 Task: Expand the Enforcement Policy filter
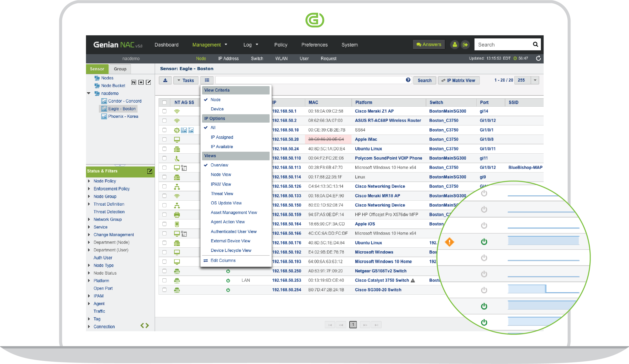pyautogui.click(x=89, y=189)
